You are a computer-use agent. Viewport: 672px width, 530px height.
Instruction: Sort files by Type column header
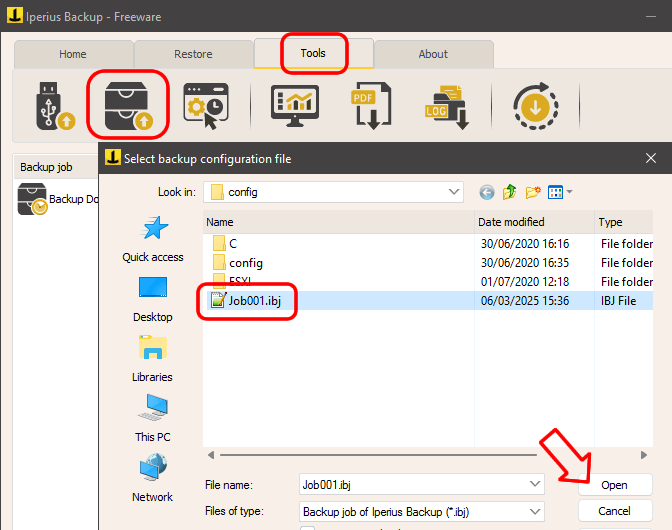pyautogui.click(x=624, y=222)
